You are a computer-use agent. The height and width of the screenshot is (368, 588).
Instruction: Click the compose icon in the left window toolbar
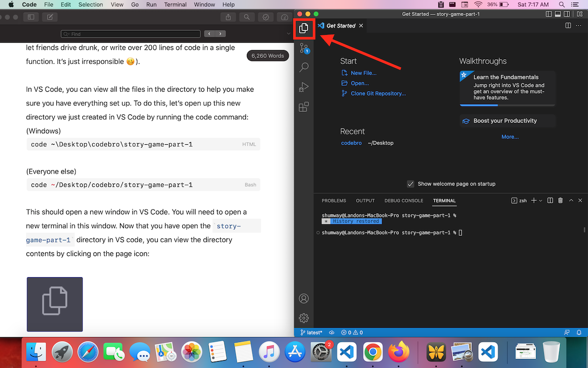(49, 17)
